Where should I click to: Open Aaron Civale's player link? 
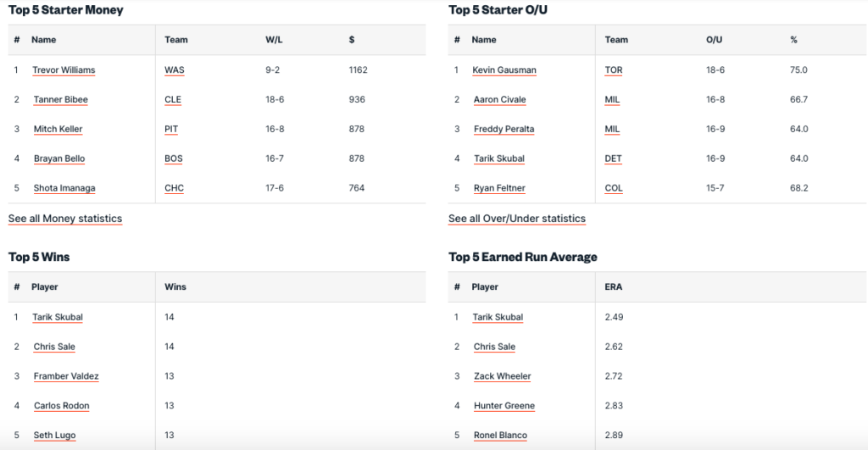click(499, 100)
